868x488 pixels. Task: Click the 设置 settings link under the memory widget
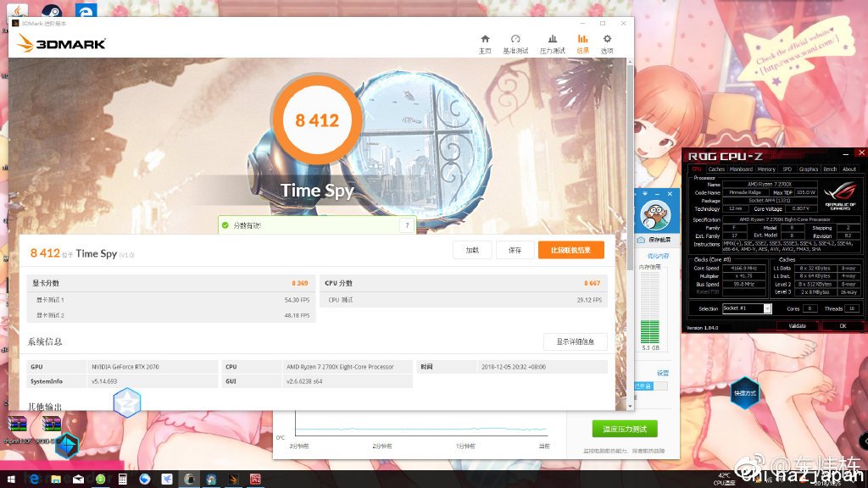pyautogui.click(x=663, y=373)
